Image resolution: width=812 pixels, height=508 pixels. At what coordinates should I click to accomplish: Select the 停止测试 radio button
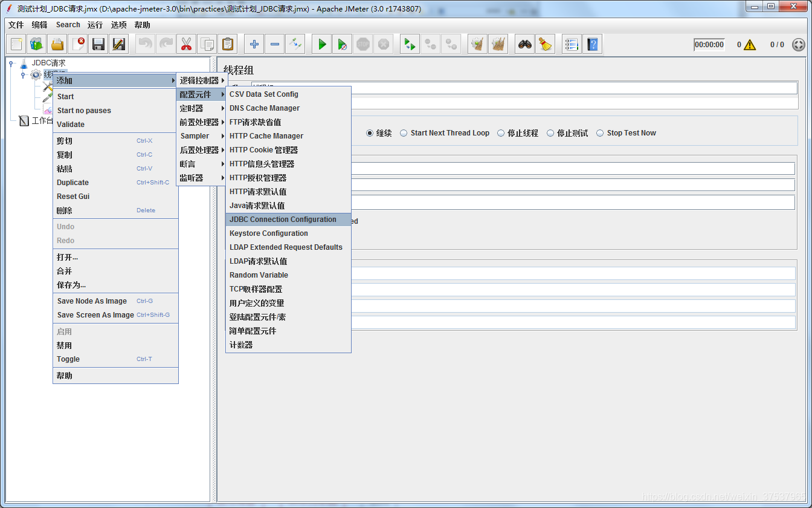click(x=550, y=133)
